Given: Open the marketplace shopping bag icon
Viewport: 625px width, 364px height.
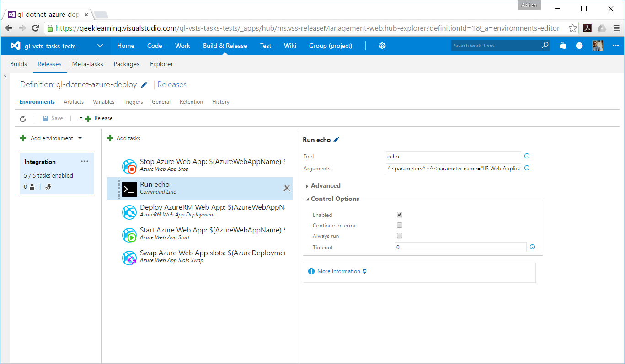Looking at the screenshot, I should 563,46.
